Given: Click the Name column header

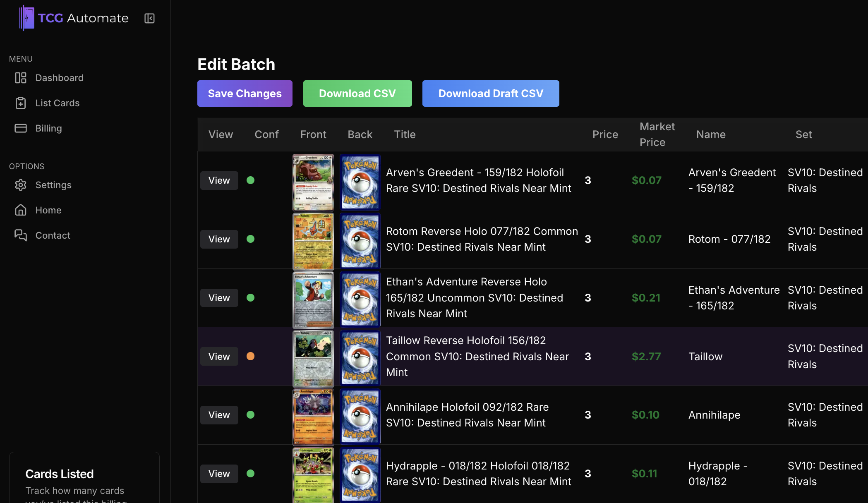Looking at the screenshot, I should (711, 134).
